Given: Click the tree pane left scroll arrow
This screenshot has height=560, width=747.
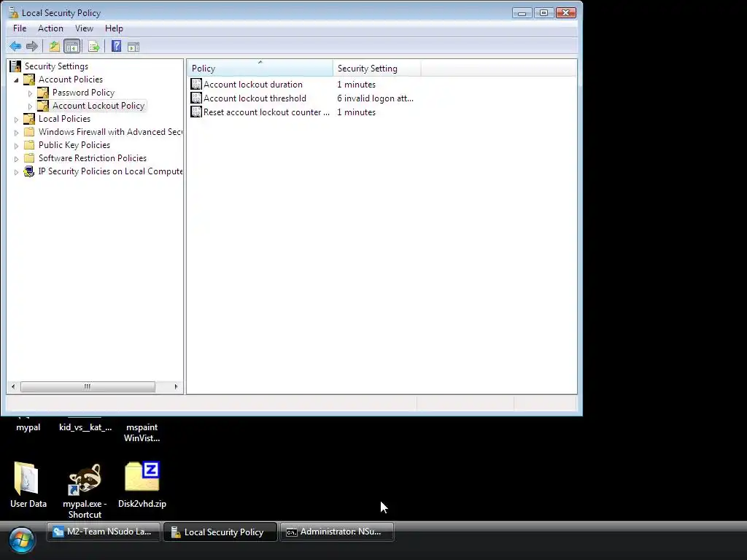Looking at the screenshot, I should [x=13, y=386].
